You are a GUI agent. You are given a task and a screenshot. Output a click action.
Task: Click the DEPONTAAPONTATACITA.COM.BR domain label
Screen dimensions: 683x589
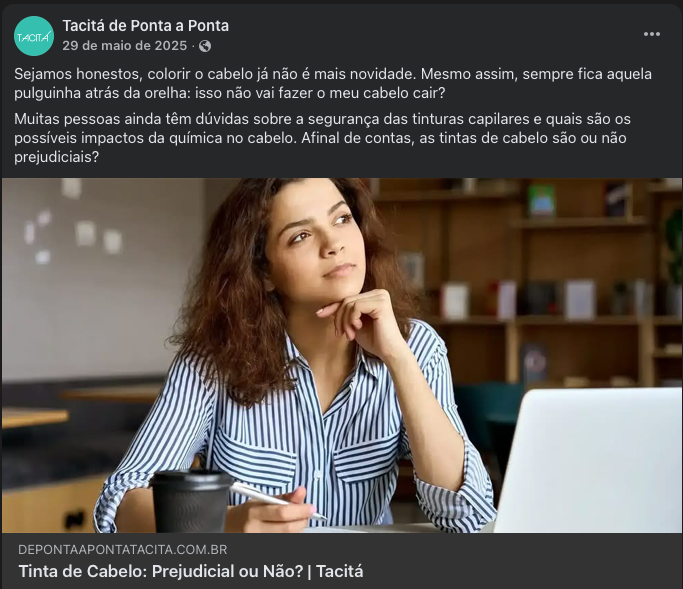coord(123,550)
